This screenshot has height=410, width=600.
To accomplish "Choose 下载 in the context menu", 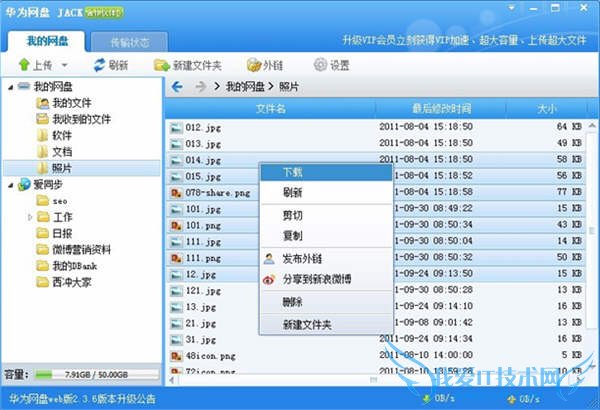I will (326, 173).
